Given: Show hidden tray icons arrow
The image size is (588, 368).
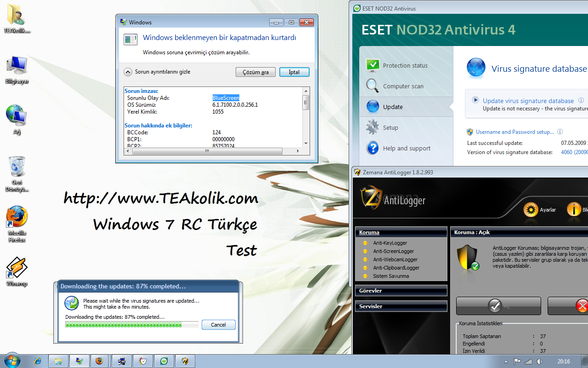Looking at the screenshot, I should click(506, 362).
